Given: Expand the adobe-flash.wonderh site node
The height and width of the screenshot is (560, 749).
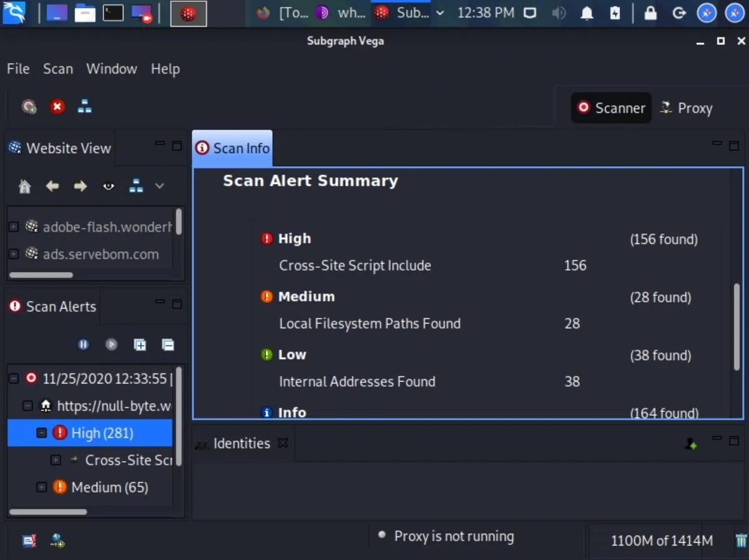Looking at the screenshot, I should [x=13, y=227].
